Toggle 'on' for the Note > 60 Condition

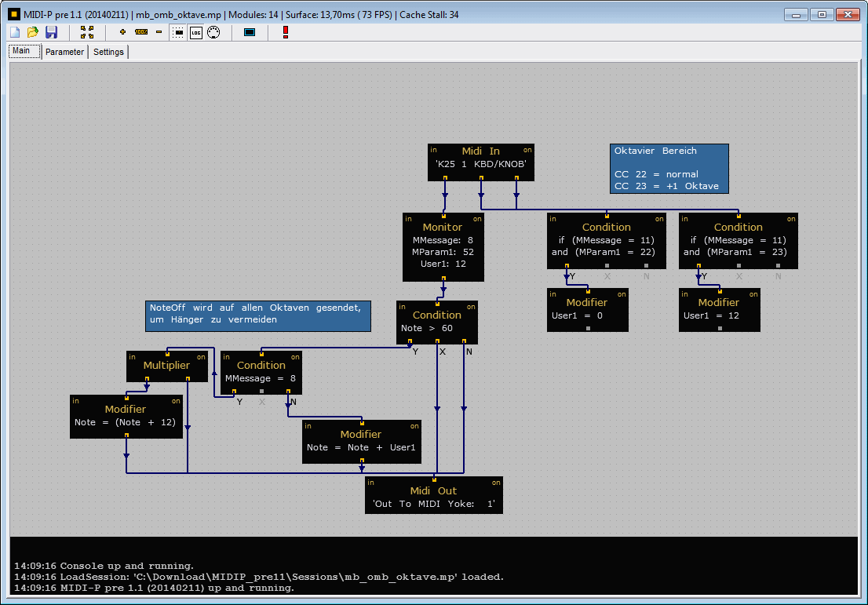[471, 307]
